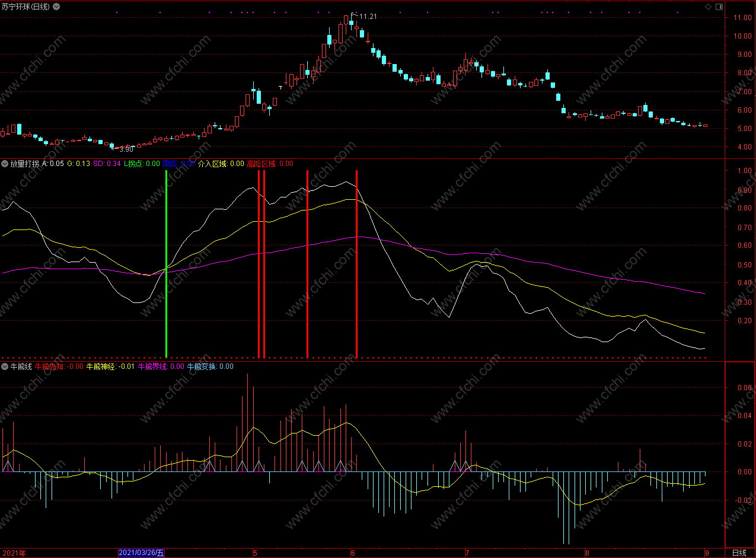
Task: Click the L拐点 green indicator label
Action: [x=133, y=164]
